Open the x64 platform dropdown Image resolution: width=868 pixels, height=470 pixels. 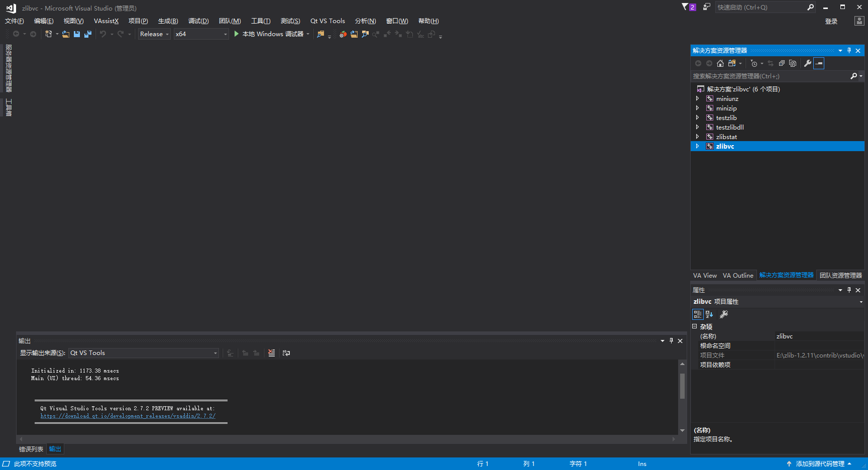[201, 34]
